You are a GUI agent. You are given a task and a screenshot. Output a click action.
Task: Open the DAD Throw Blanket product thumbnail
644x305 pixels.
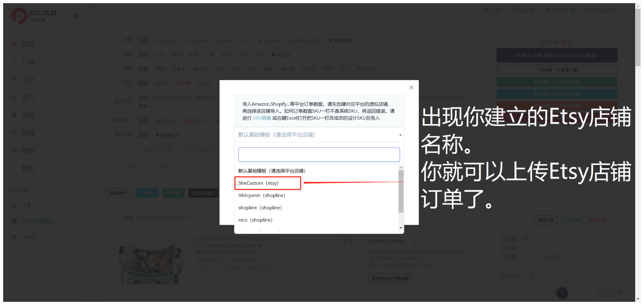151,264
